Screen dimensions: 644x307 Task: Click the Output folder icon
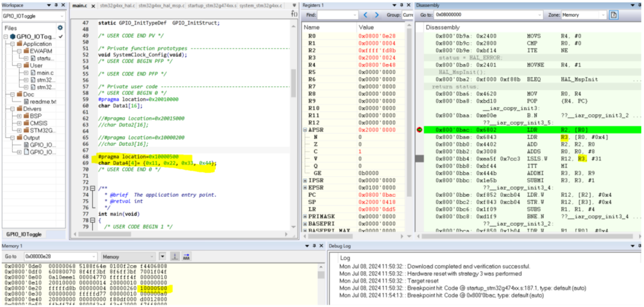point(19,138)
